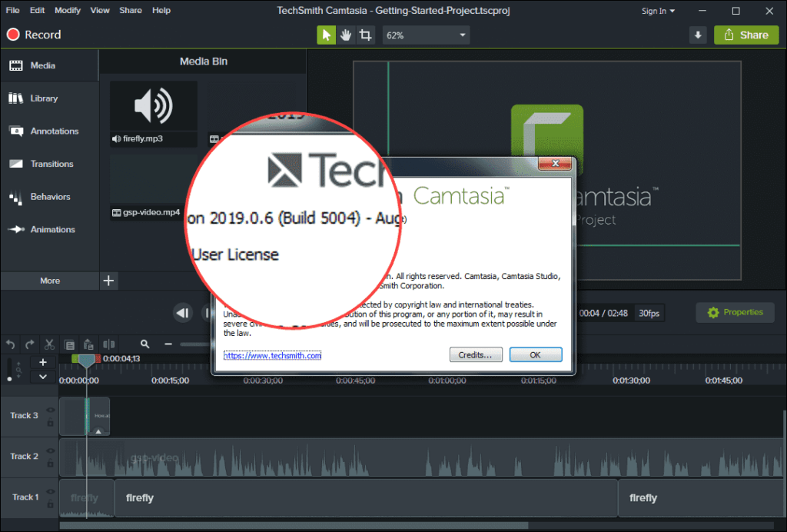This screenshot has width=787, height=532.
Task: Click the download arrow icon beside Share
Action: pyautogui.click(x=698, y=35)
